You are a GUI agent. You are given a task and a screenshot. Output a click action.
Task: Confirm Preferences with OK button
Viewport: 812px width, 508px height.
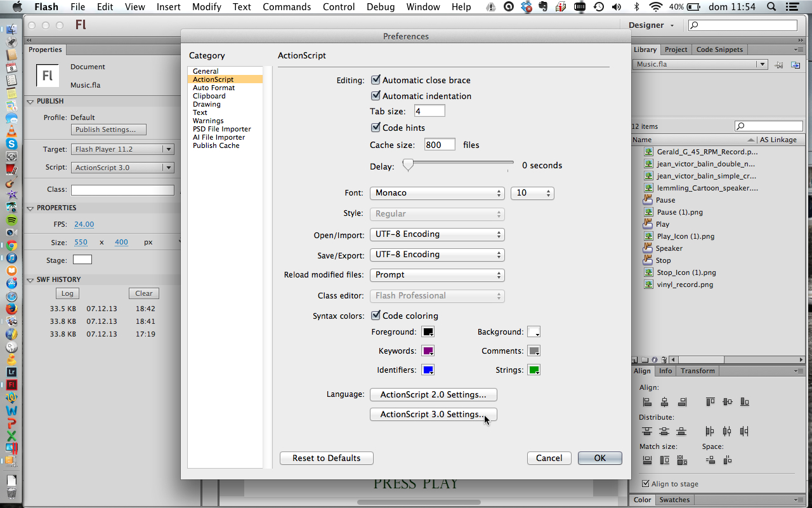coord(599,458)
